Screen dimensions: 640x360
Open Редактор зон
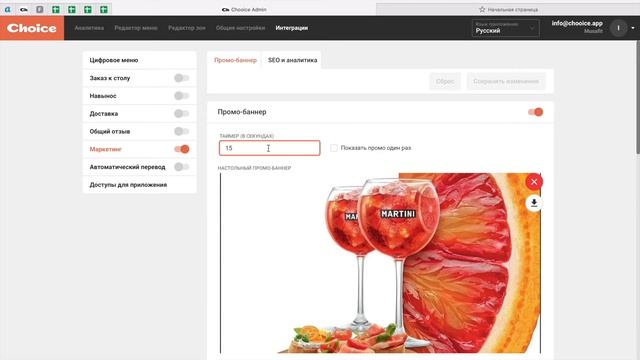187,28
